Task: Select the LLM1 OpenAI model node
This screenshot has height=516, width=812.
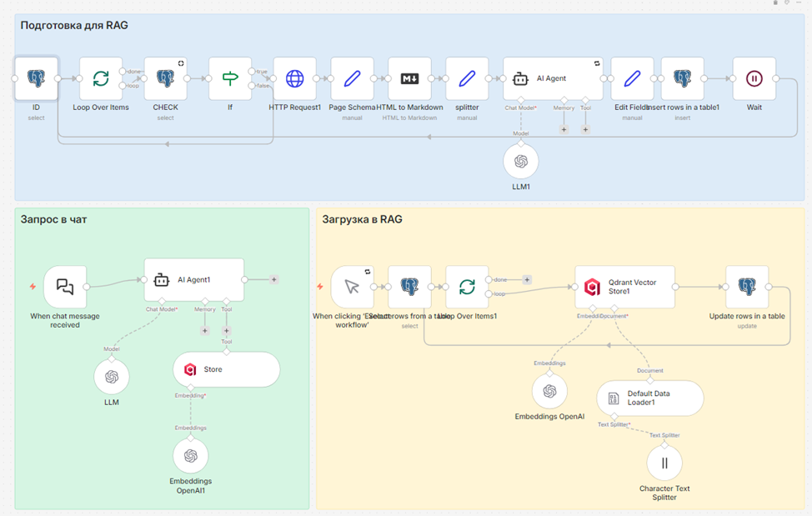Action: click(x=521, y=162)
